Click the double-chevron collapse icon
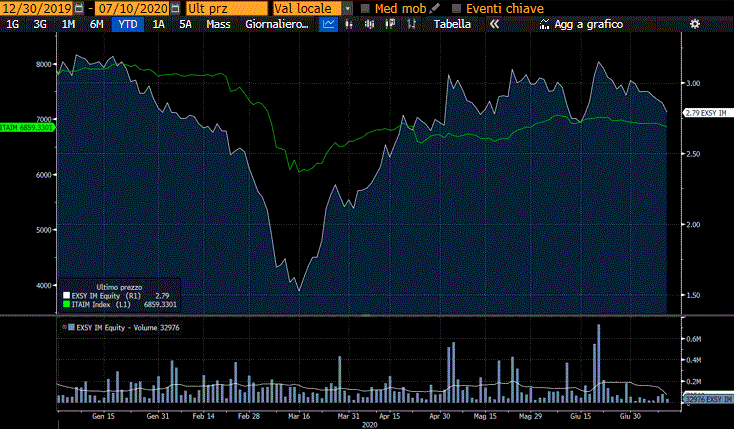 pyautogui.click(x=493, y=24)
